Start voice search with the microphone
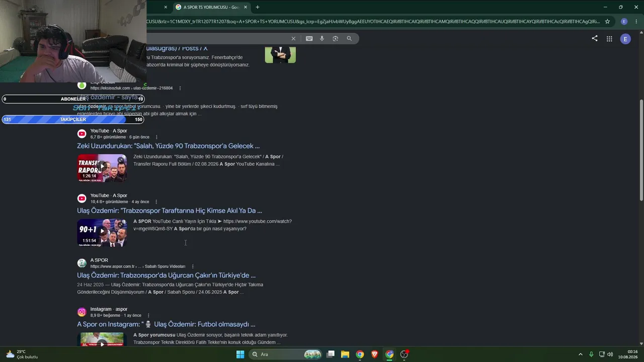The image size is (644, 362). click(x=322, y=39)
